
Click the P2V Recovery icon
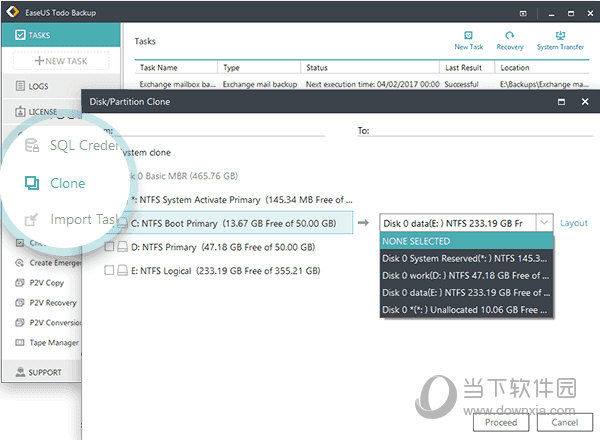(20, 303)
